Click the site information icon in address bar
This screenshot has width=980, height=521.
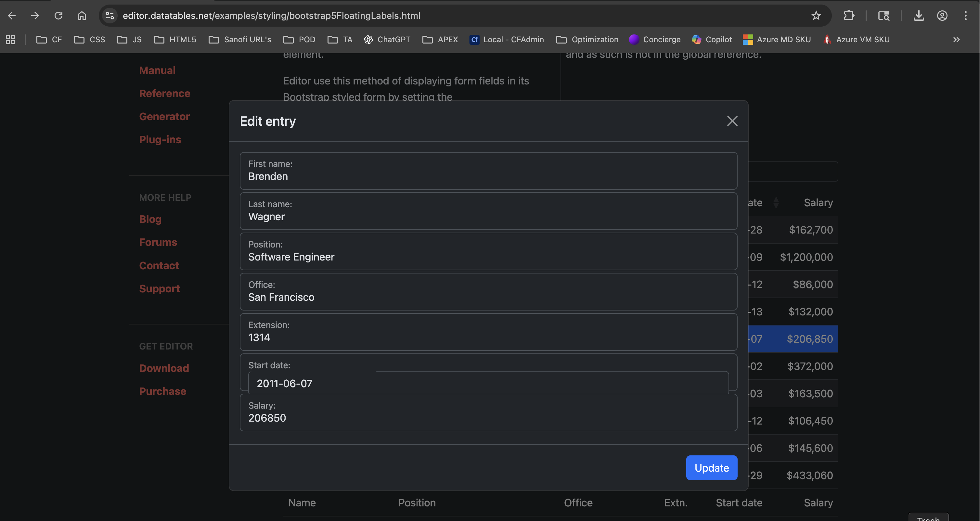click(110, 16)
